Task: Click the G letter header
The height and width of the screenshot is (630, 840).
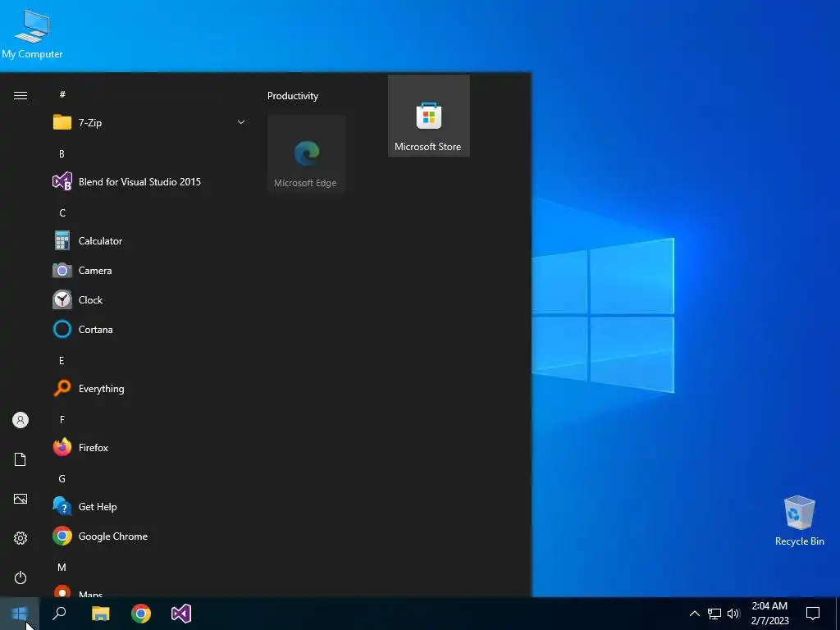Action: click(x=62, y=479)
